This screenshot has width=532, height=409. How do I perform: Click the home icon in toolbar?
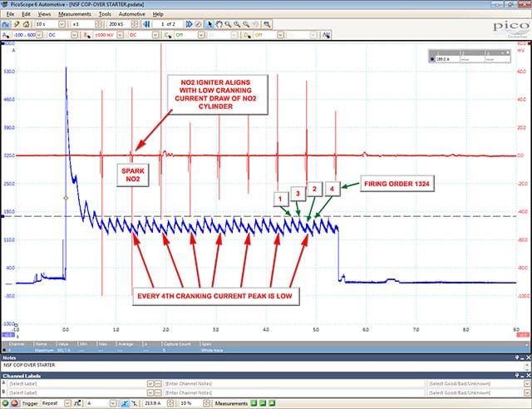pos(26,24)
